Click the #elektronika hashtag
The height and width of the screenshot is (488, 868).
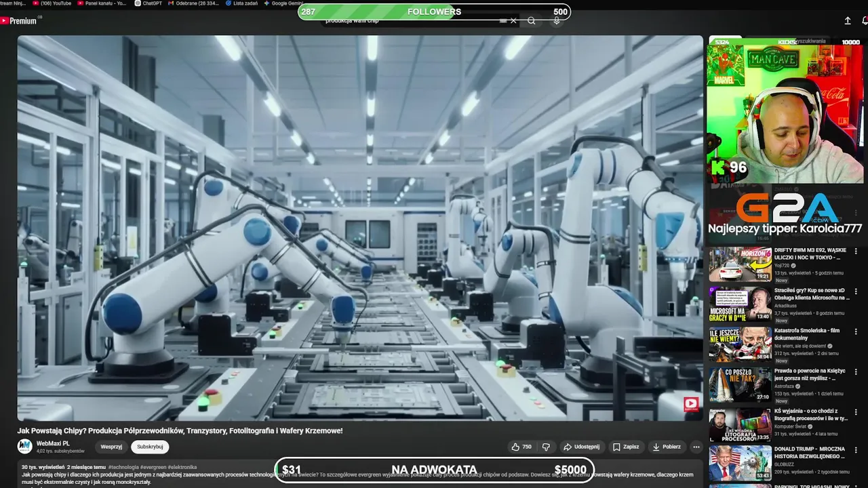[x=182, y=467]
